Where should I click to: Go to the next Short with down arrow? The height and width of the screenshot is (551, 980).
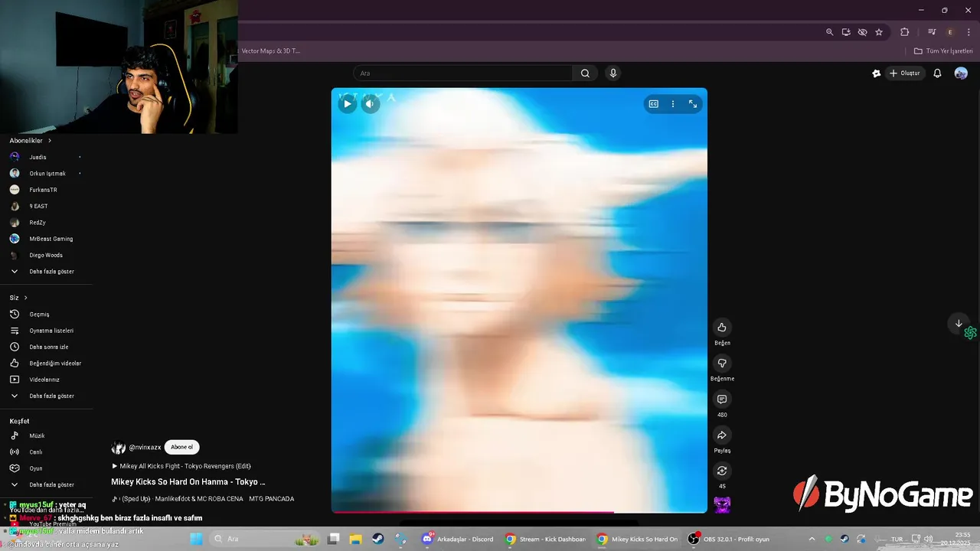(958, 323)
